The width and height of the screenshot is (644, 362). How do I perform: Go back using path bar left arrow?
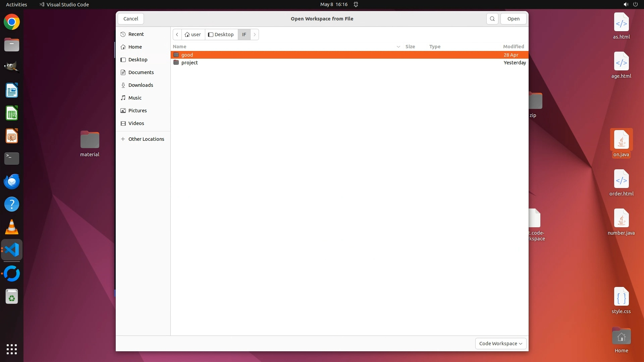(x=177, y=35)
